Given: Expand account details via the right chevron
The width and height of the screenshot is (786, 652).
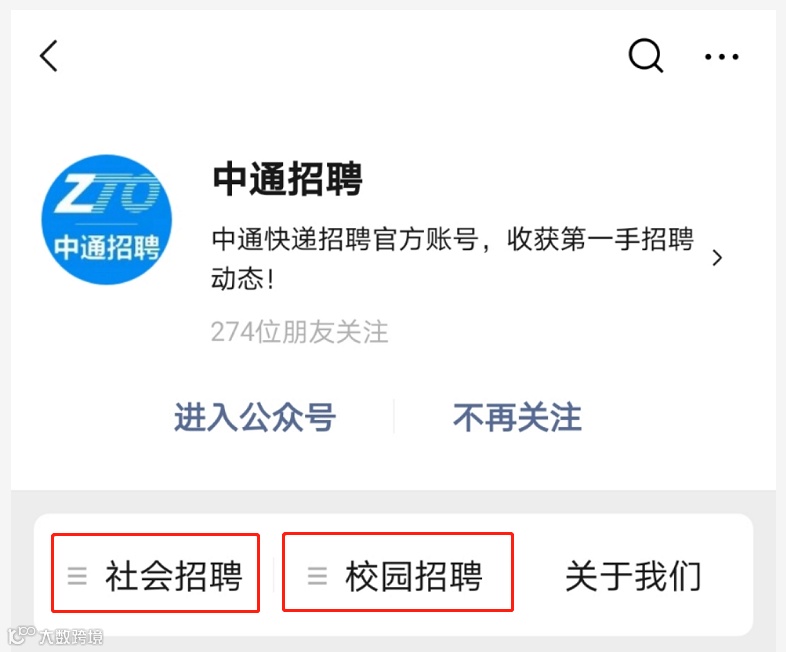Looking at the screenshot, I should coord(717,258).
